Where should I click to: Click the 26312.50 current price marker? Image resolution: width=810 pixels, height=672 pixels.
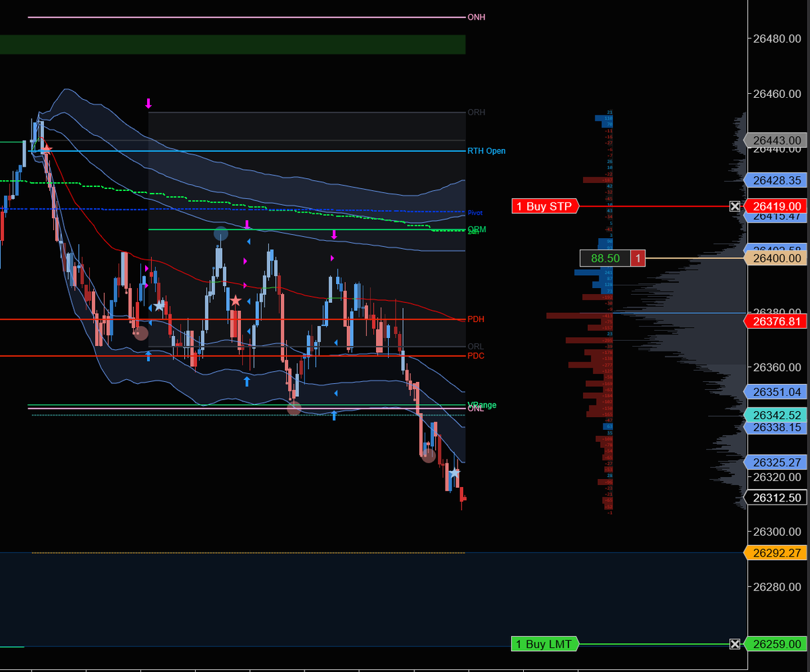click(776, 498)
